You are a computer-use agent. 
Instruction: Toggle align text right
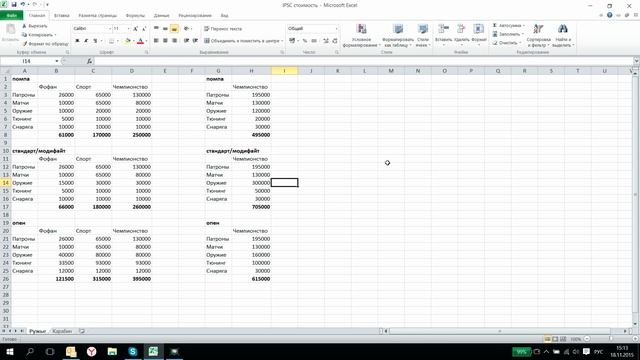coord(174,40)
